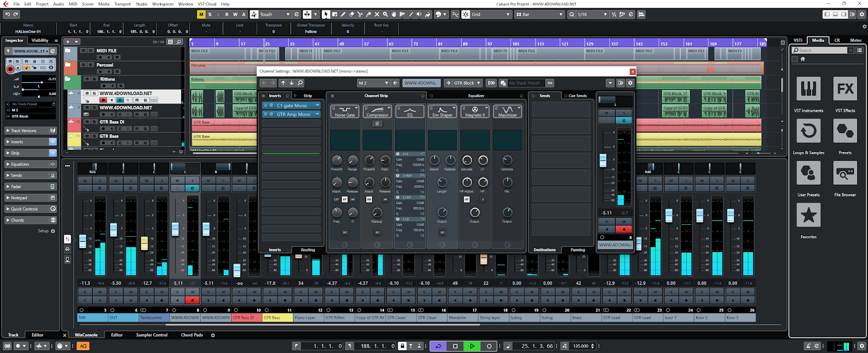Open the Project menu
Image resolution: width=868 pixels, height=353 pixels.
(42, 4)
